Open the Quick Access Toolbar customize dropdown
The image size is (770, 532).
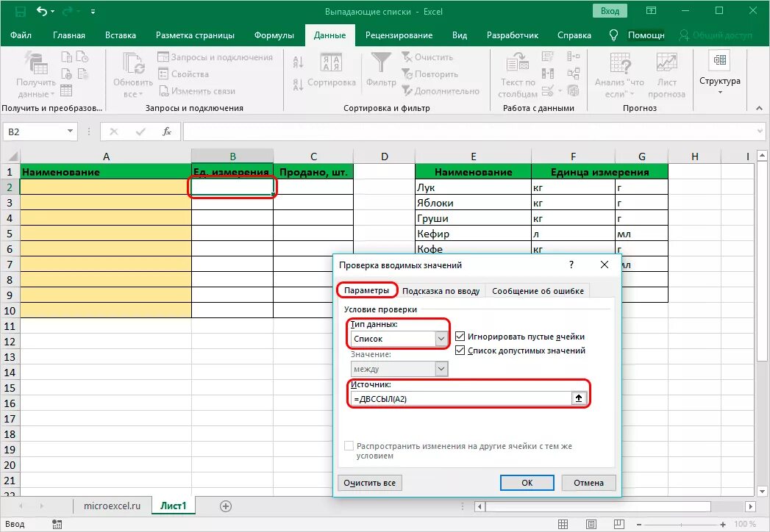[93, 11]
